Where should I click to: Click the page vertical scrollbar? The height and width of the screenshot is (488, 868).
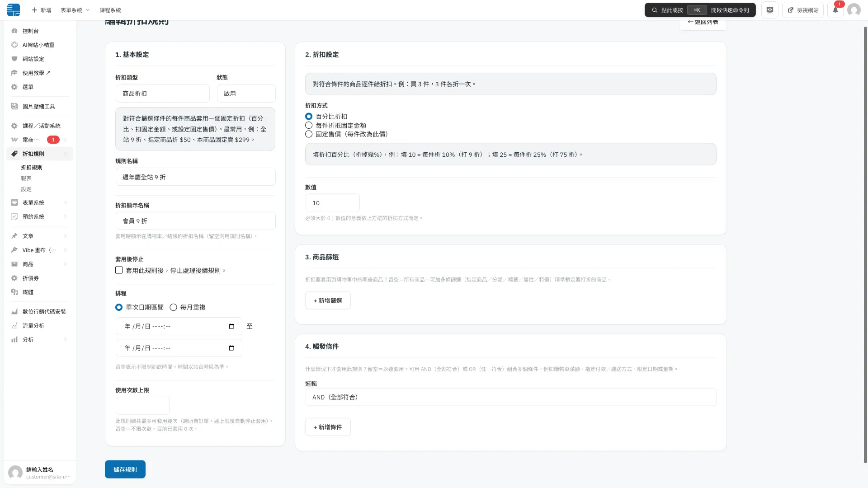pos(865,244)
